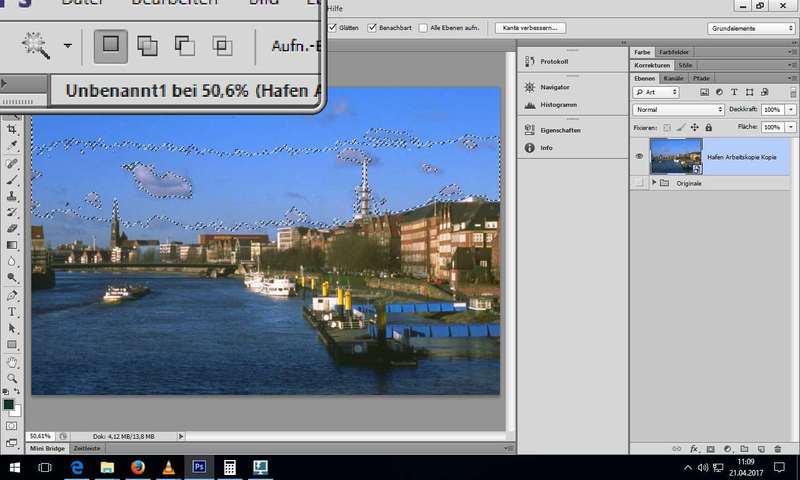This screenshot has height=480, width=800.
Task: Switch to the Kanäle tab
Action: (674, 78)
